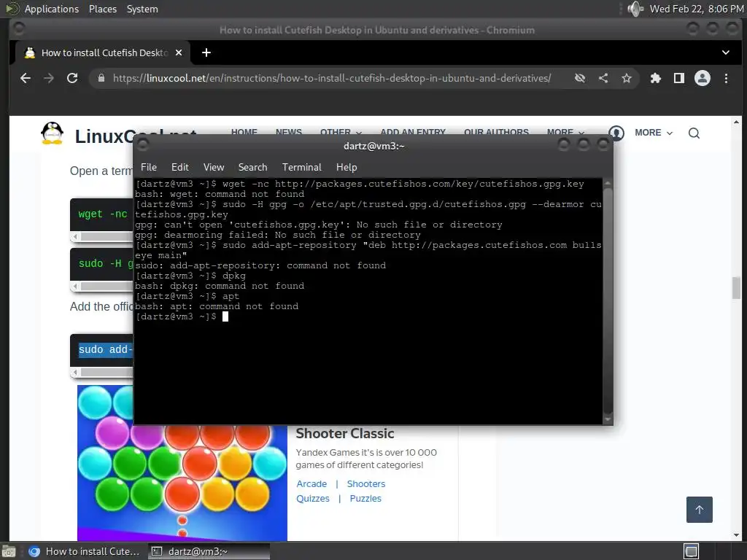Open the Arcade category link
Screen dimensions: 747x560
(311, 484)
